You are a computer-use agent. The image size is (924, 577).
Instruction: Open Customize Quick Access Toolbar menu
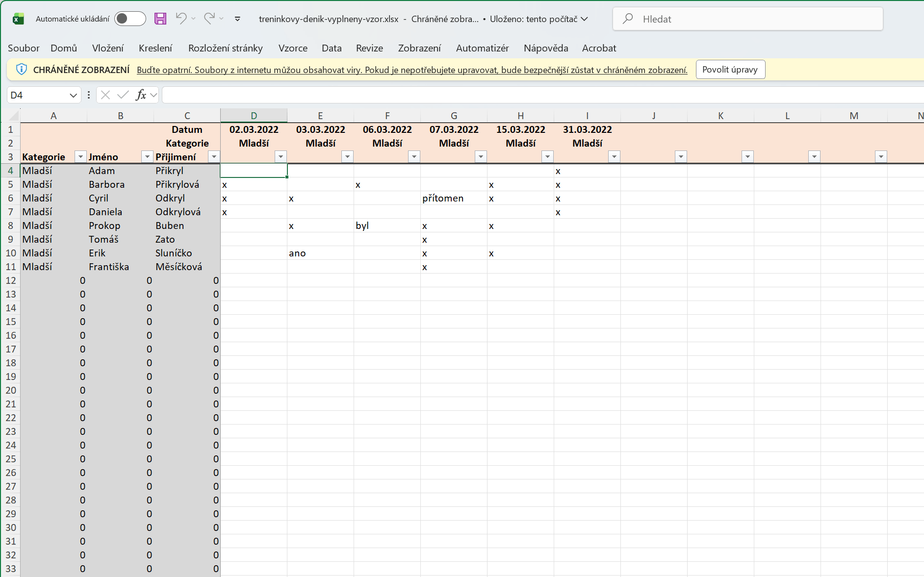click(x=237, y=19)
